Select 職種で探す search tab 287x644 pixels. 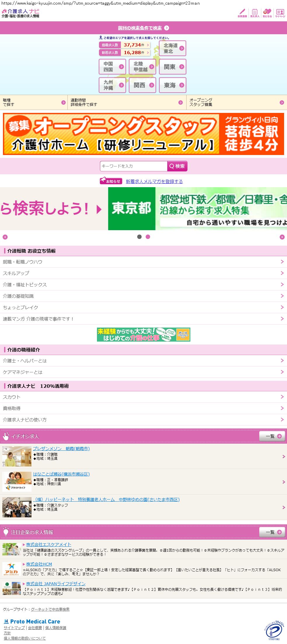[x=34, y=102]
